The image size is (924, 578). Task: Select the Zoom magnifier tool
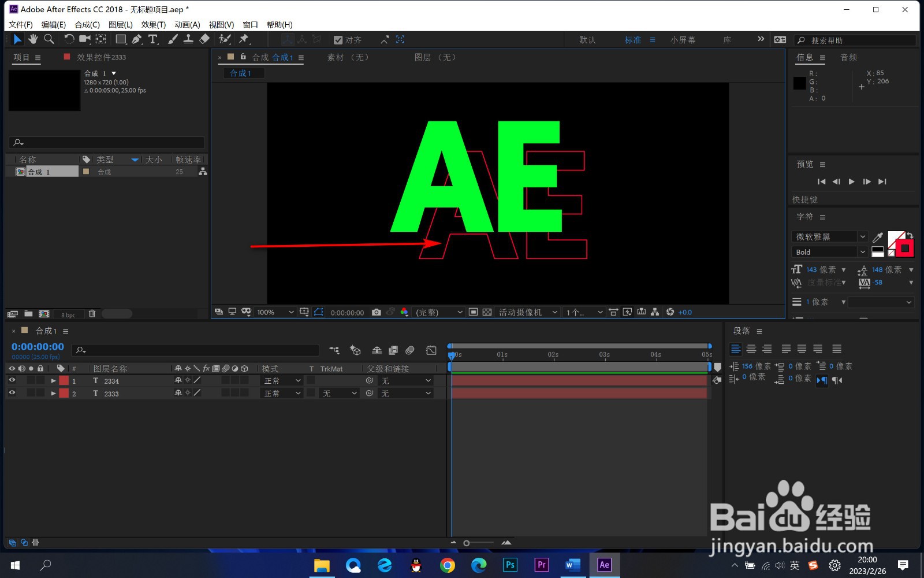(x=49, y=39)
